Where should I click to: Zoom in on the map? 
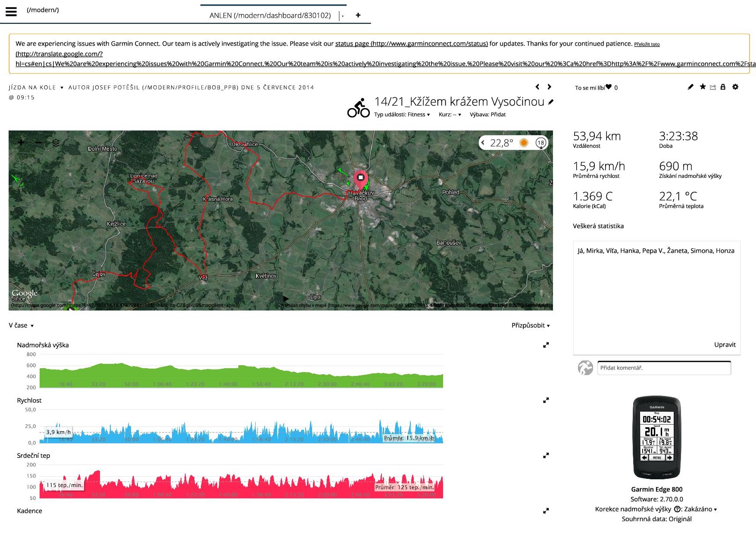click(x=21, y=143)
